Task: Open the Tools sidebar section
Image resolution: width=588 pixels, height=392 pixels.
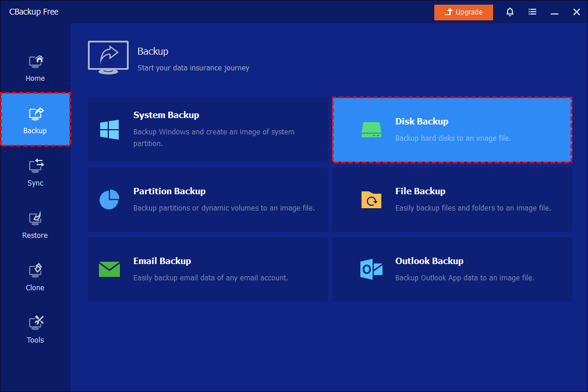Action: pyautogui.click(x=35, y=330)
